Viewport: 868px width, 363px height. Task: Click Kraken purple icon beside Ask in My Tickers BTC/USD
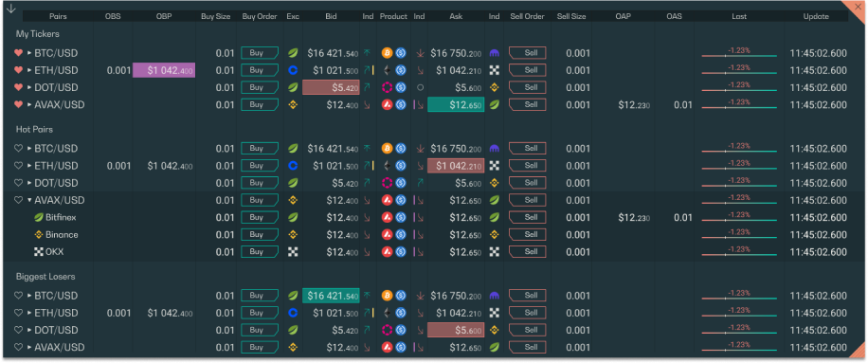(495, 54)
